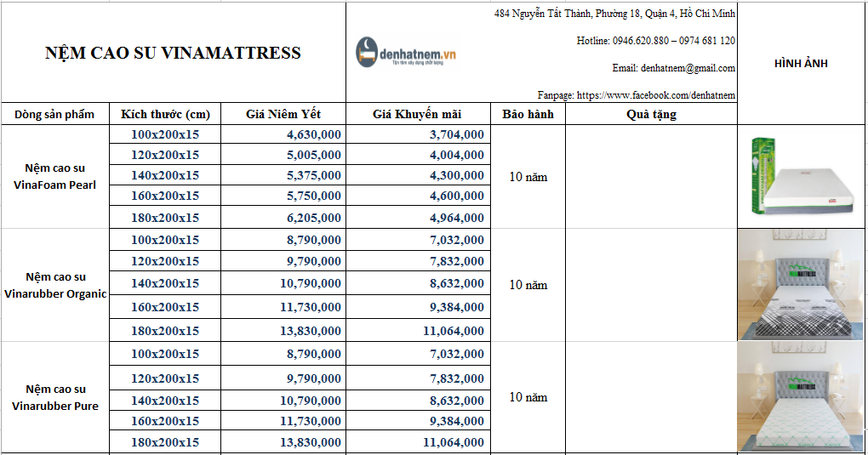Image resolution: width=868 pixels, height=455 pixels.
Task: Select the Nệm cao su Vinarubber Pure cell
Action: coord(54,397)
